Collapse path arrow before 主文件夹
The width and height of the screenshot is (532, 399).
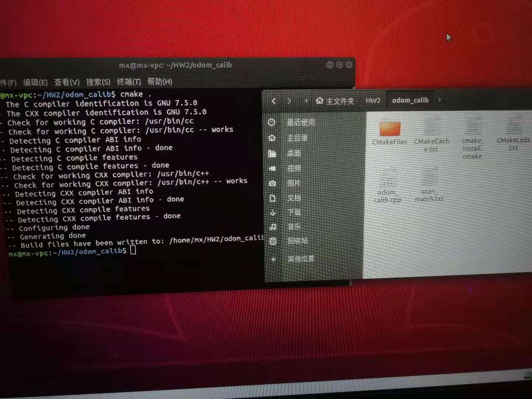tap(306, 101)
